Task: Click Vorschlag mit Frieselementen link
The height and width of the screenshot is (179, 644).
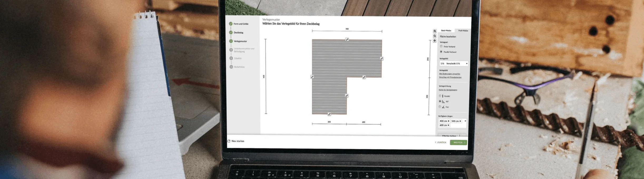Action: coord(450,77)
